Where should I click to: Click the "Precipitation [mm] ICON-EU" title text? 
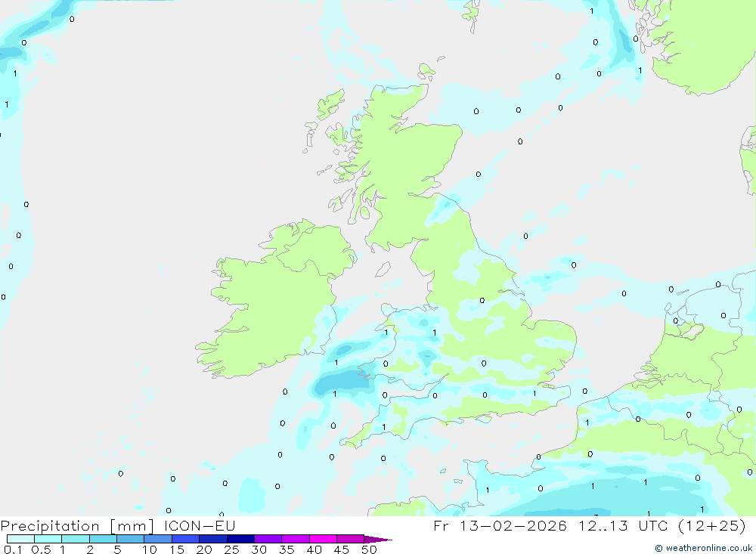[118, 526]
